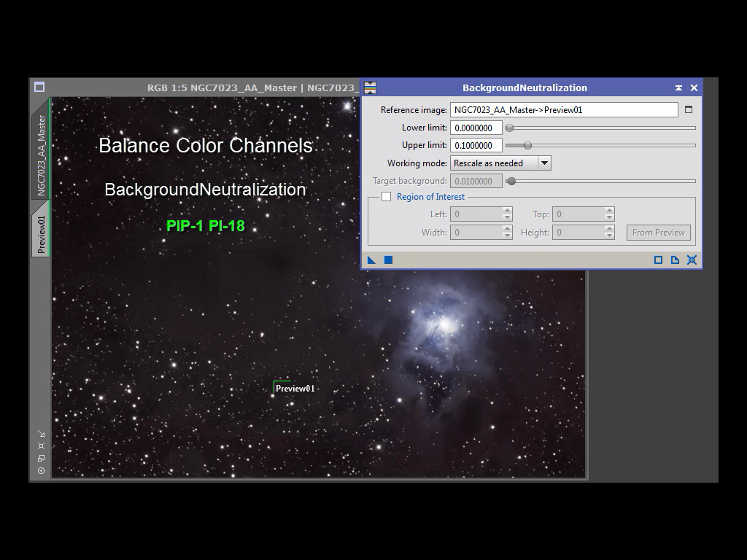The width and height of the screenshot is (747, 560).
Task: Shade the BackgroundNeutralization window with collapse arrow
Action: pos(678,87)
